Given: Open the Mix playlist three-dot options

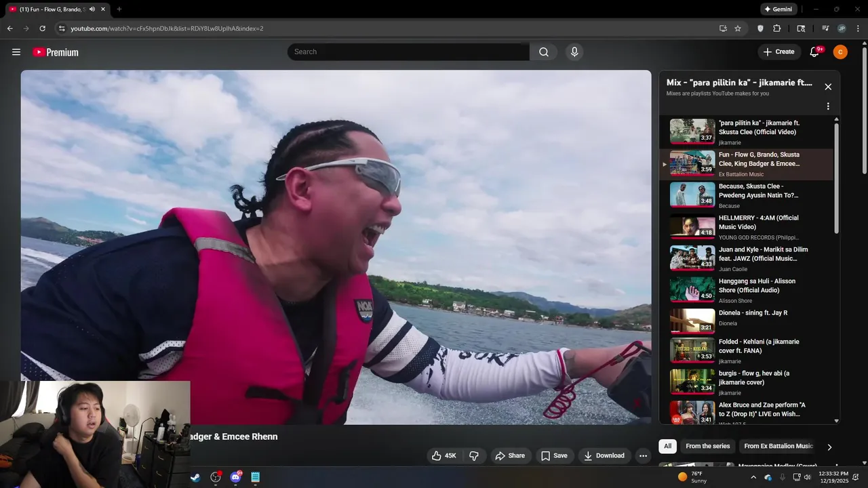Looking at the screenshot, I should pos(828,106).
